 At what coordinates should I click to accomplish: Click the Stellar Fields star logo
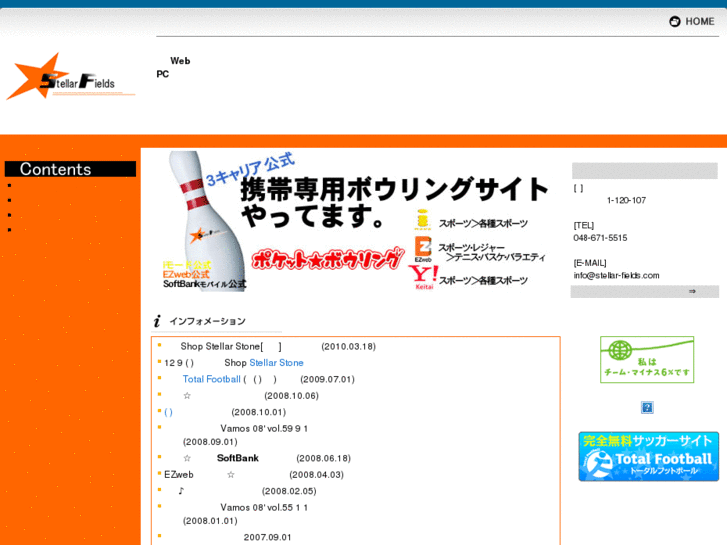(70, 77)
